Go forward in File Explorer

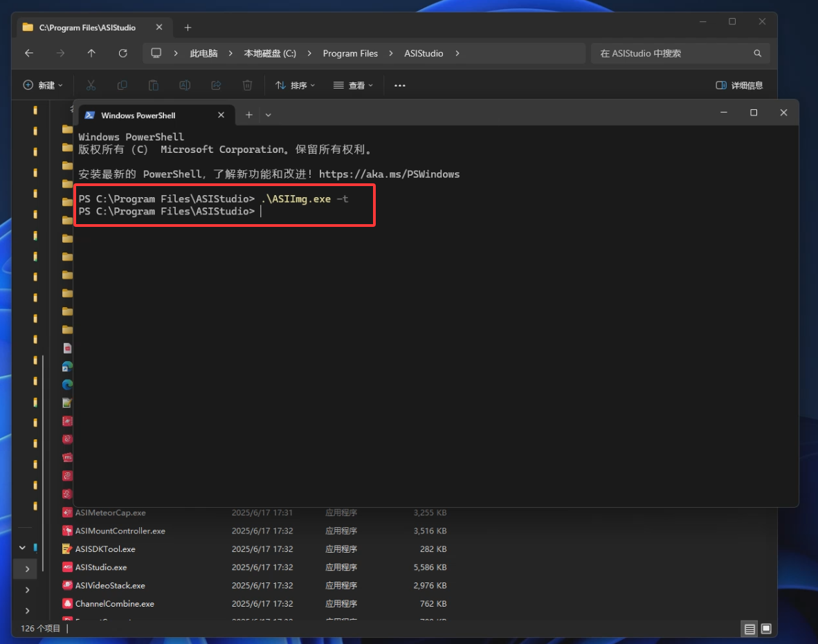[x=60, y=53]
